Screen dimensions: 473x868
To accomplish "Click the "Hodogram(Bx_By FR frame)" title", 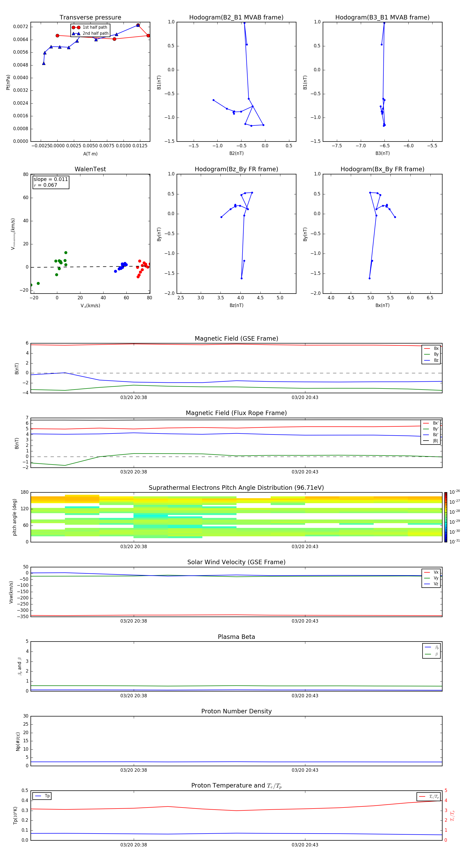I will pos(382,169).
